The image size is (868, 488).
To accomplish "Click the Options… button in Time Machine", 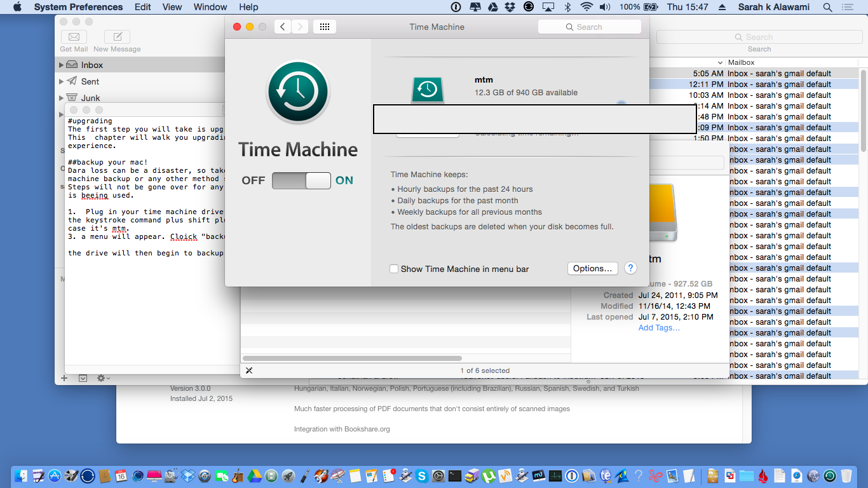I will pyautogui.click(x=592, y=268).
